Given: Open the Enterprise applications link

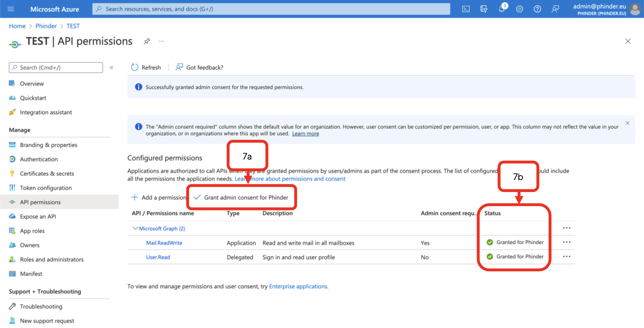Looking at the screenshot, I should 298,286.
